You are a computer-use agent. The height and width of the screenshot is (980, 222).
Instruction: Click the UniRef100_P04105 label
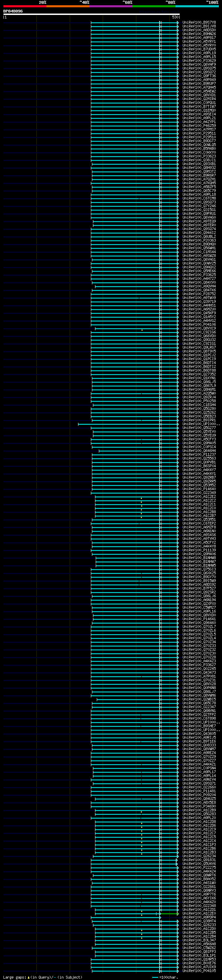click(199, 971)
